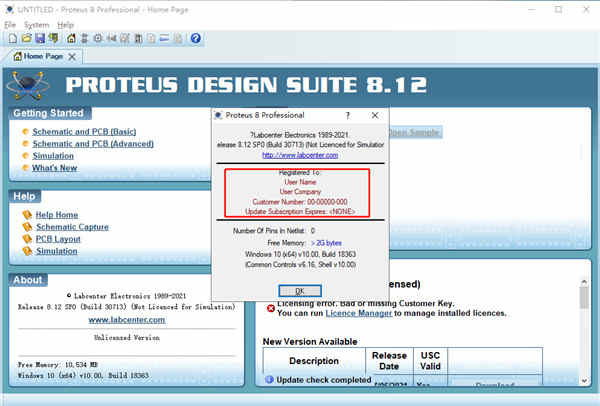Image resolution: width=600 pixels, height=406 pixels.
Task: Open the Simulation getting started link
Action: point(53,156)
